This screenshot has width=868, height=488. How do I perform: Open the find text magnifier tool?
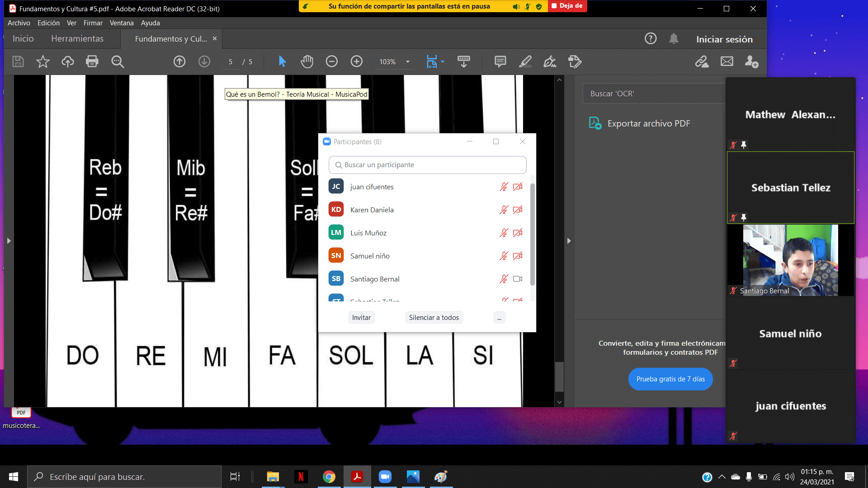tap(118, 61)
